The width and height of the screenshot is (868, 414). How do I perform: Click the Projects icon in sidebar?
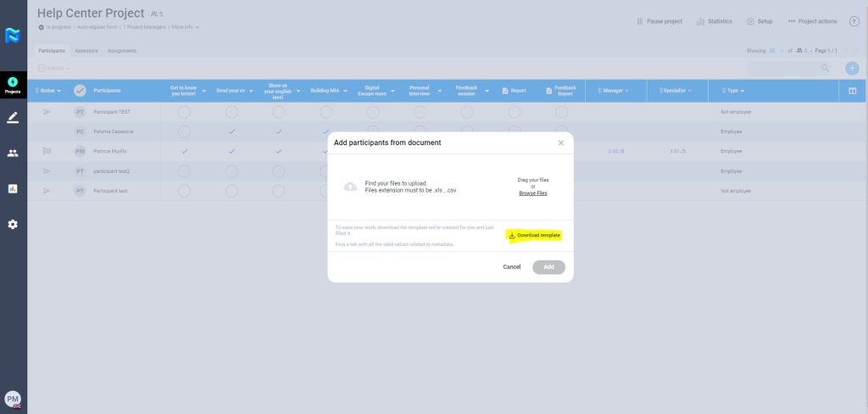[x=13, y=85]
